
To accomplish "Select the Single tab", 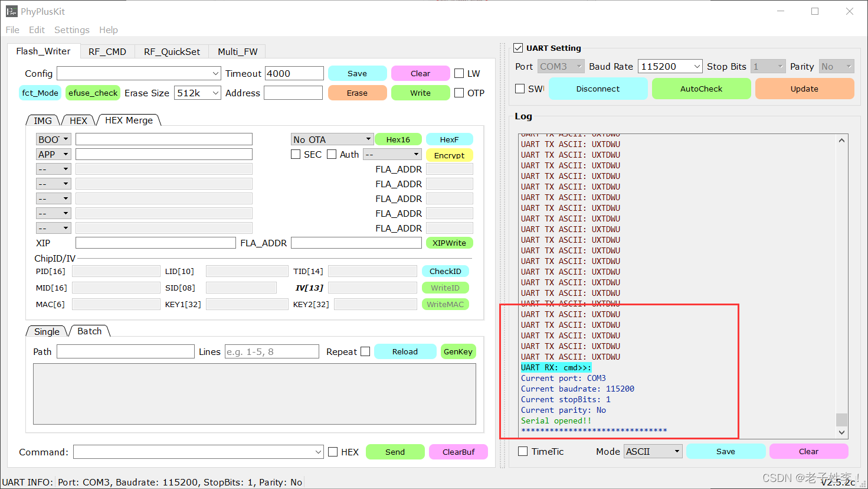I will pos(47,331).
